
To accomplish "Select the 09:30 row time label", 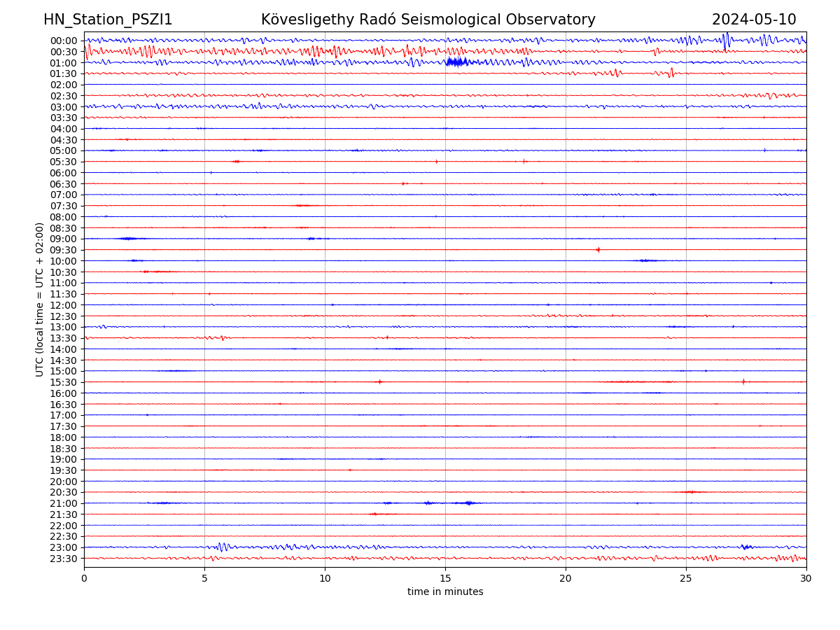I will pos(63,250).
